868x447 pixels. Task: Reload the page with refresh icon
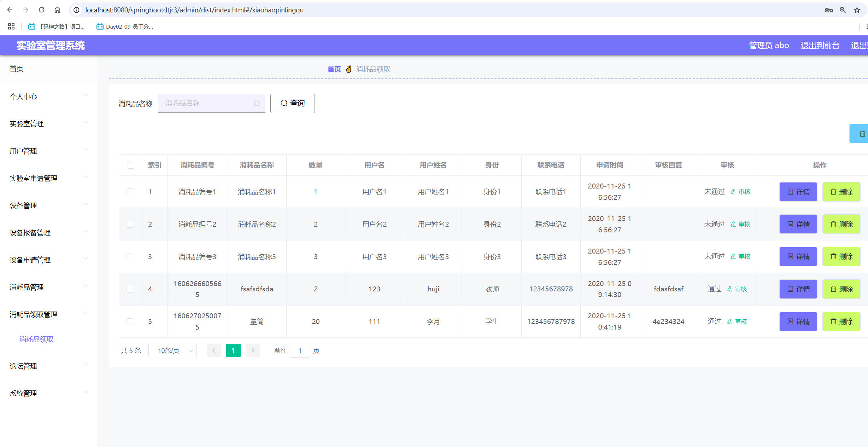click(x=41, y=10)
